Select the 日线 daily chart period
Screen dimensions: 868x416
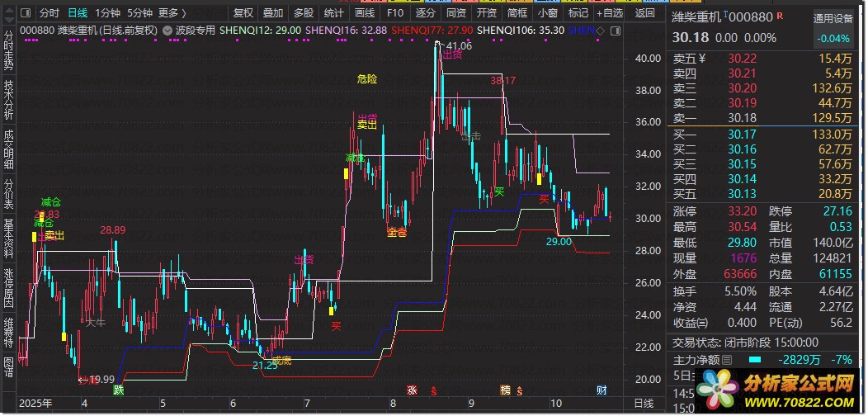pyautogui.click(x=77, y=12)
